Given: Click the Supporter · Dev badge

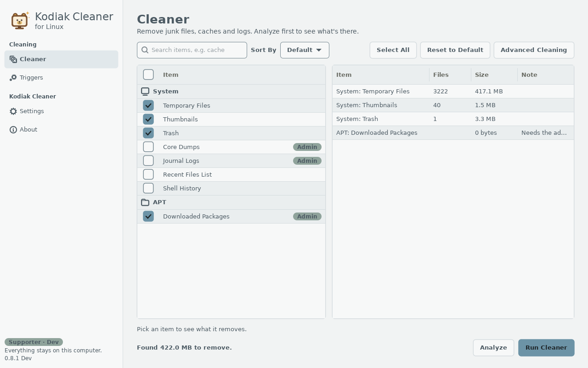Looking at the screenshot, I should point(34,342).
